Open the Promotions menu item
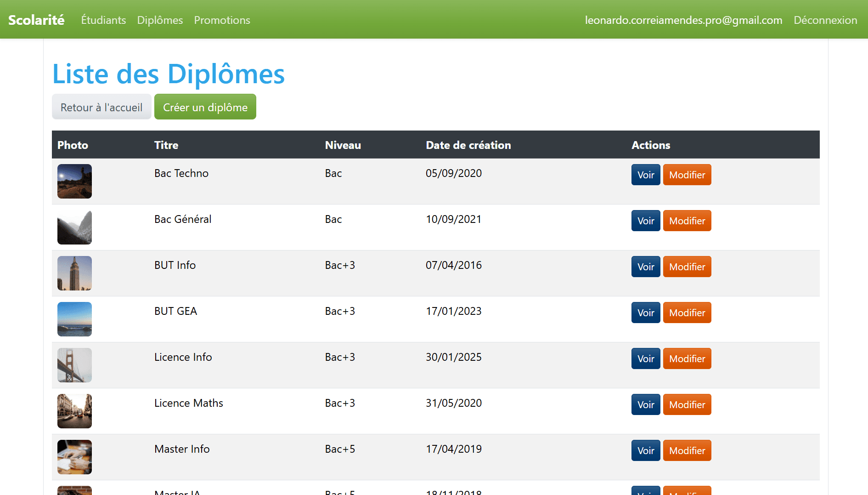868x495 pixels. (x=222, y=20)
